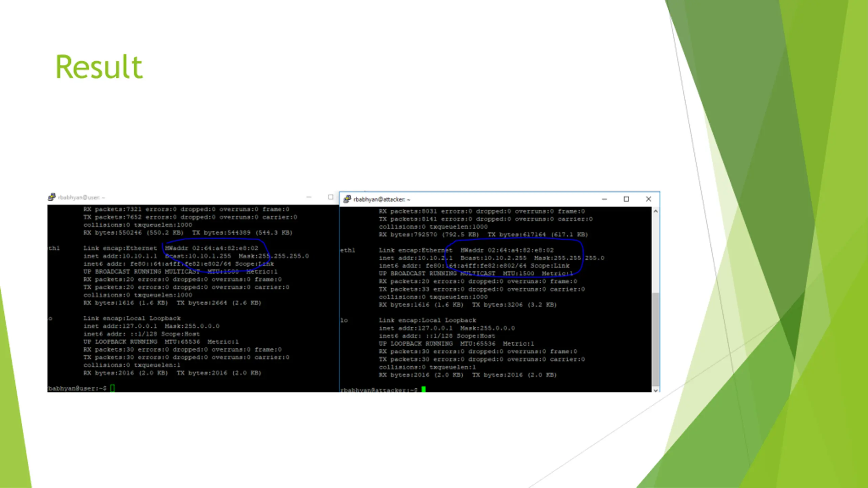Click the circled HWaddr in user terminal
The image size is (868, 488).
click(x=211, y=248)
